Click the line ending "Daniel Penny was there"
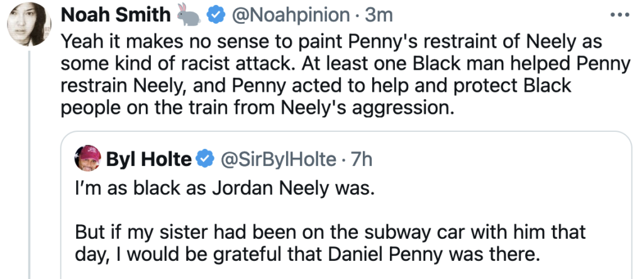This screenshot has height=279, width=644. pos(309,254)
